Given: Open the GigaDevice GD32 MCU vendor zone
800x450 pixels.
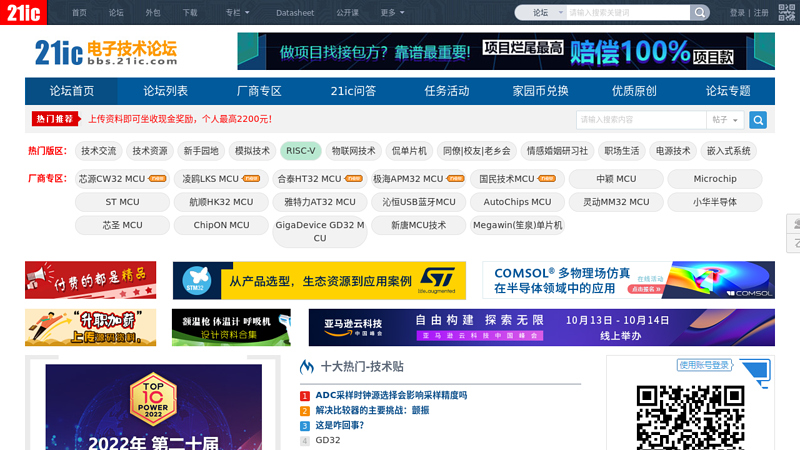Looking at the screenshot, I should (x=320, y=232).
